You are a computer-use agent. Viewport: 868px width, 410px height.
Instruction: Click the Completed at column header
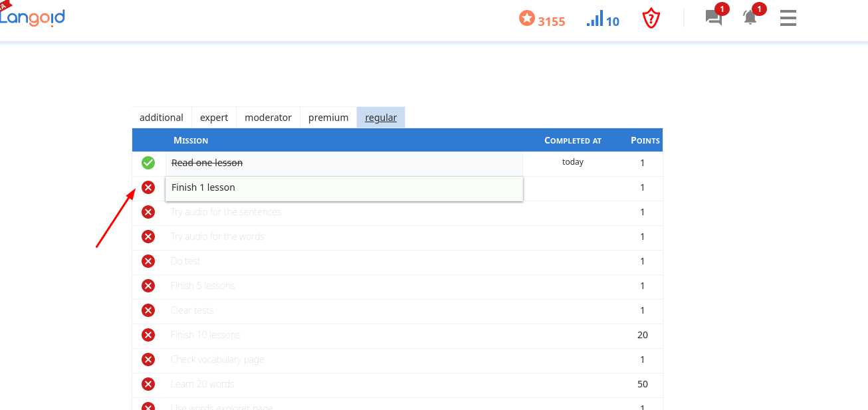coord(573,140)
